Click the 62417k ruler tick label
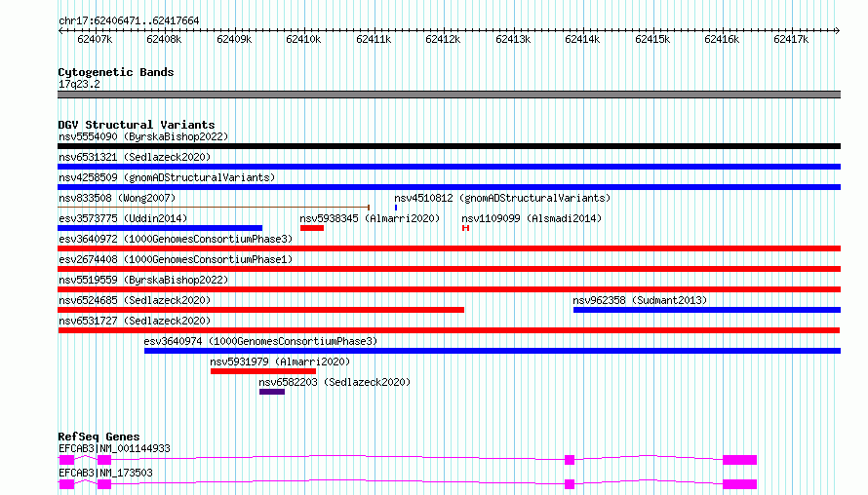 click(x=791, y=39)
